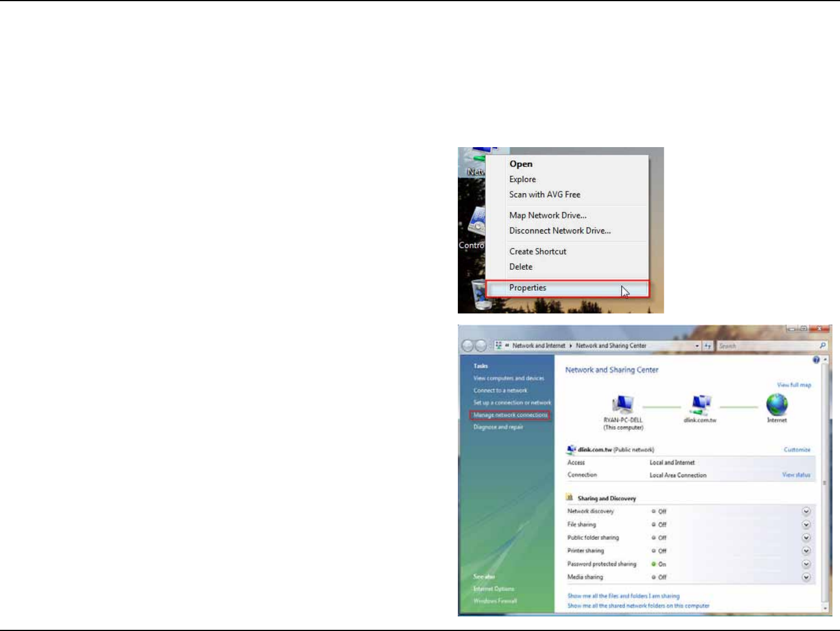Viewport: 840px width, 631px height.
Task: Expand the Media sharing settings
Action: coord(806,577)
